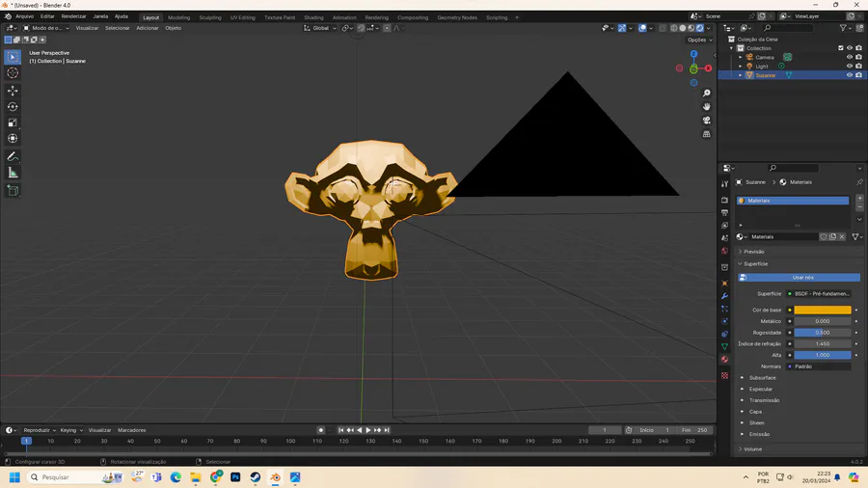Switch perspective/orthographic grid icon
Viewport: 868px width, 488px height.
pyautogui.click(x=706, y=134)
